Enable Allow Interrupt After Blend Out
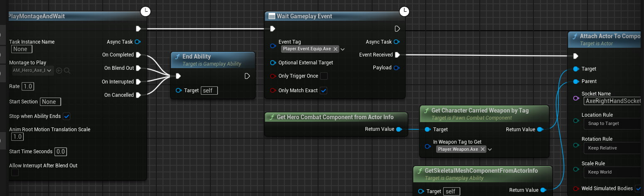Viewport: 644px width, 196px height. tap(15, 172)
